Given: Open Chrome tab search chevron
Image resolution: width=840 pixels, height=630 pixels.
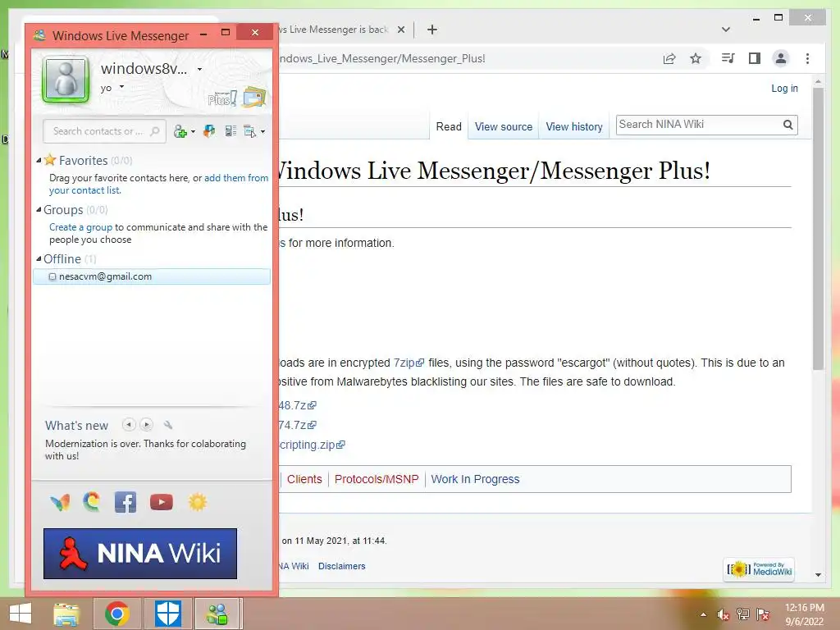Looking at the screenshot, I should click(x=726, y=30).
